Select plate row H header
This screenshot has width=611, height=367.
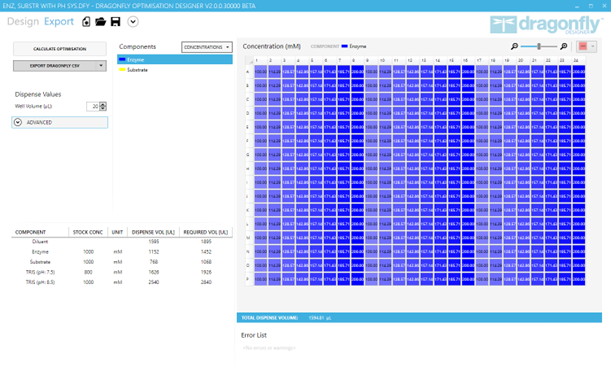249,168
